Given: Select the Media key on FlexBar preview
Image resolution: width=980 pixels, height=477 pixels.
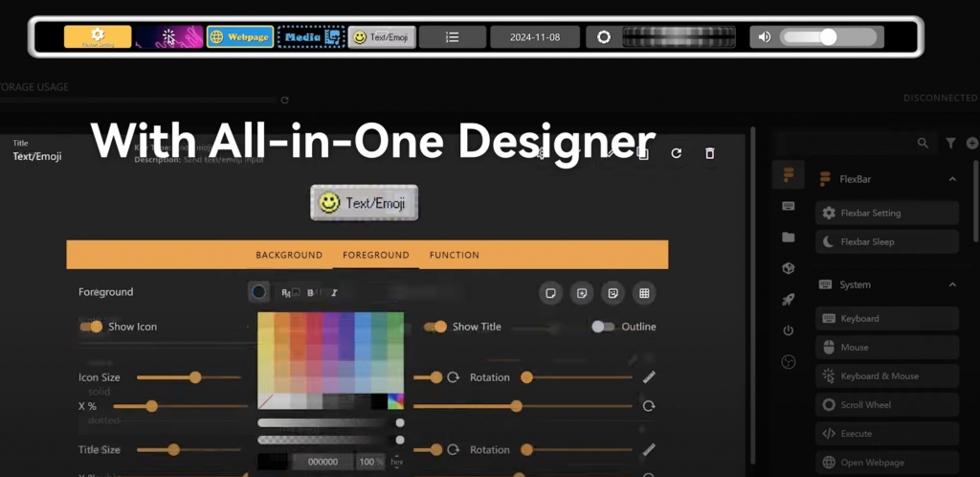Looking at the screenshot, I should click(311, 37).
